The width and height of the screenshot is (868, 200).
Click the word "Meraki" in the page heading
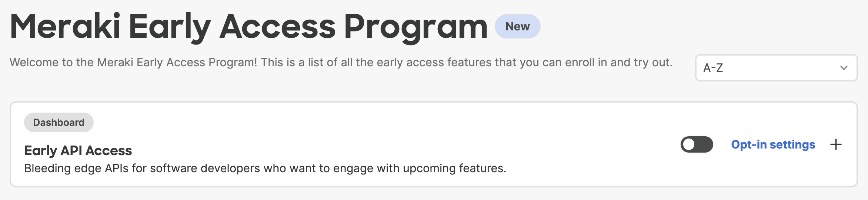coord(65,27)
